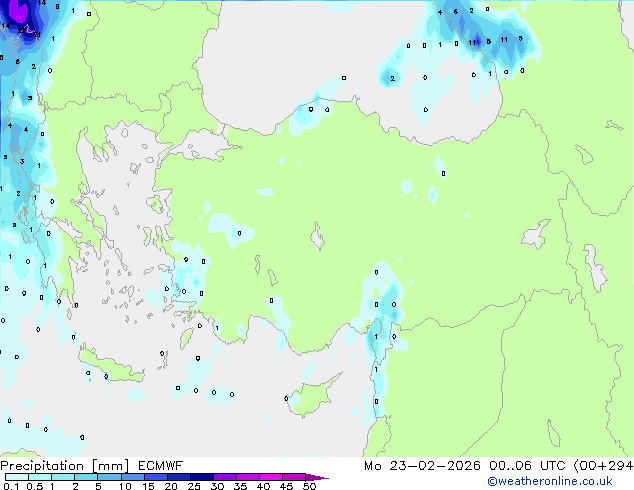Click the "30" legend label
Screen dimensions: 634x490
pyautogui.click(x=217, y=486)
